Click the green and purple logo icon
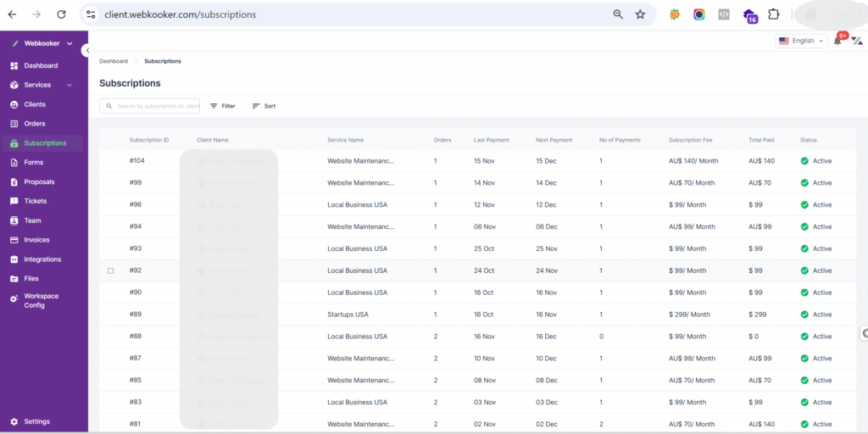 click(857, 41)
